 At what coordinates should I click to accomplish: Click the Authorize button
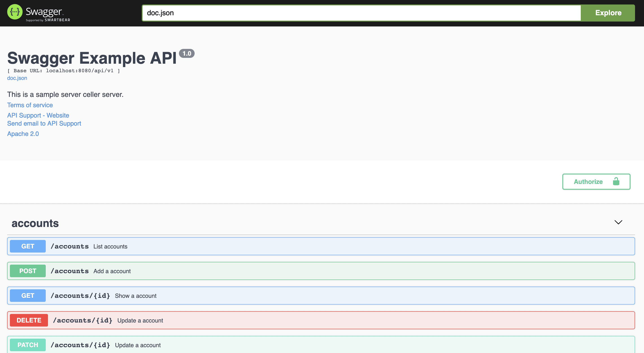[x=596, y=181]
